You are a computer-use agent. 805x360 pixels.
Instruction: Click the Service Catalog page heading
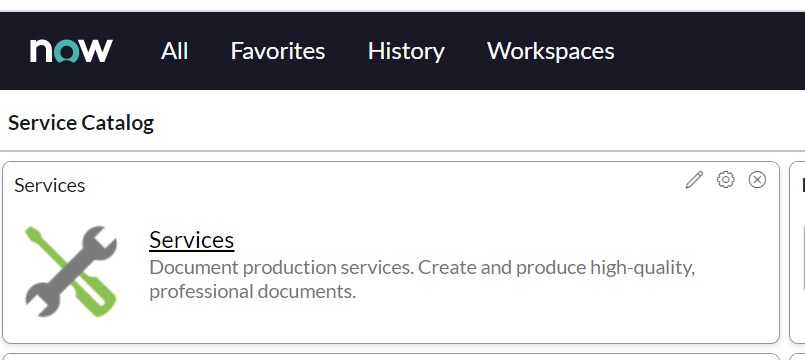click(81, 123)
